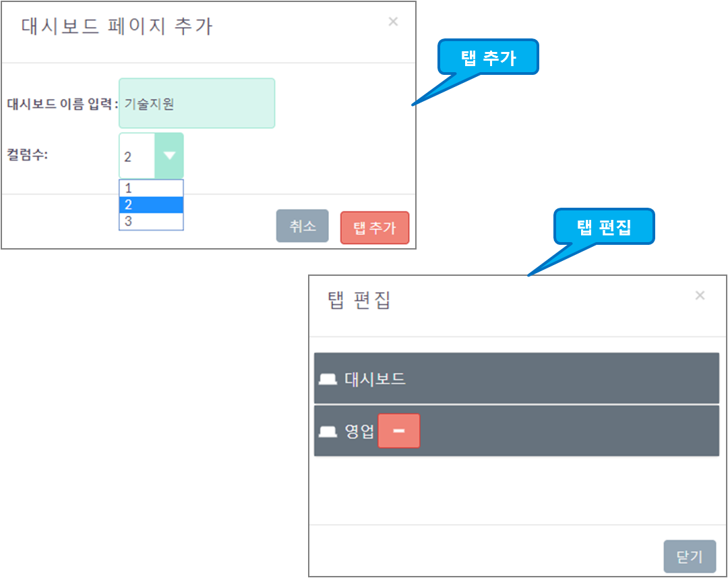
Task: Close the 탭 편집 dialog via X
Action: click(700, 295)
